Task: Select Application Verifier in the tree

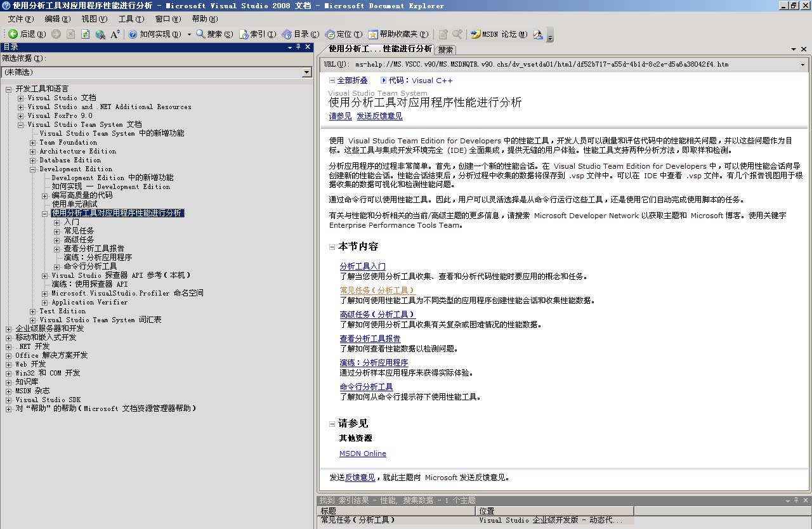Action: [x=89, y=303]
